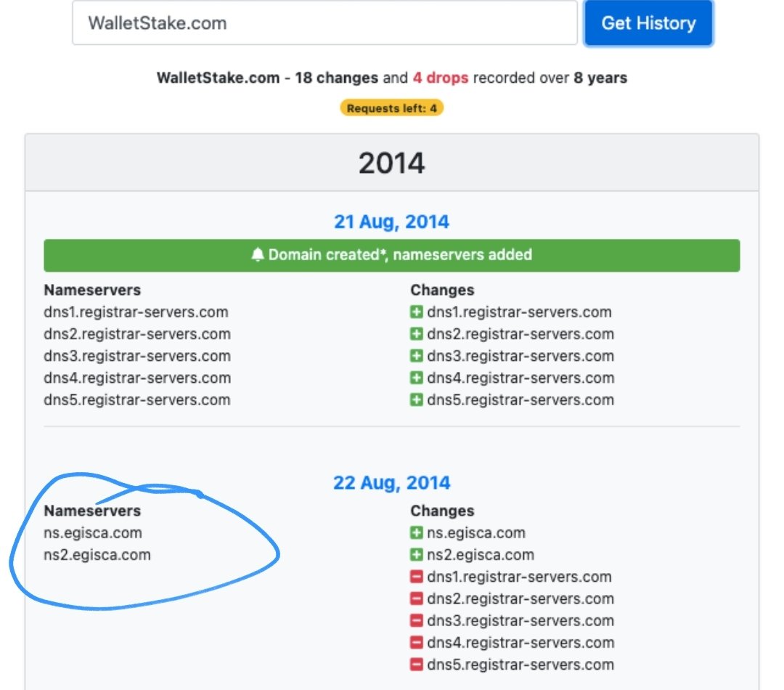
Task: Click red minus icon beside dns2.registrar-servers.com
Action: coord(417,599)
